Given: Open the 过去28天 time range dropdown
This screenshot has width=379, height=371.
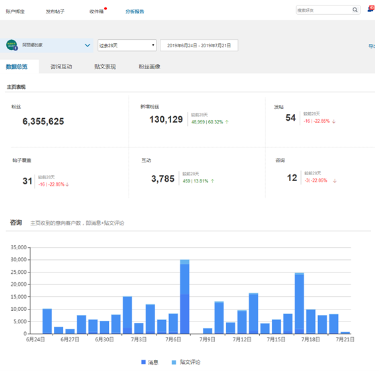Looking at the screenshot, I should tap(127, 45).
